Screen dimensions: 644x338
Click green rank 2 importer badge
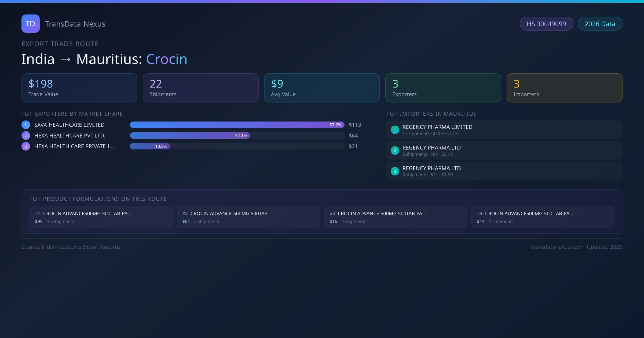395,150
